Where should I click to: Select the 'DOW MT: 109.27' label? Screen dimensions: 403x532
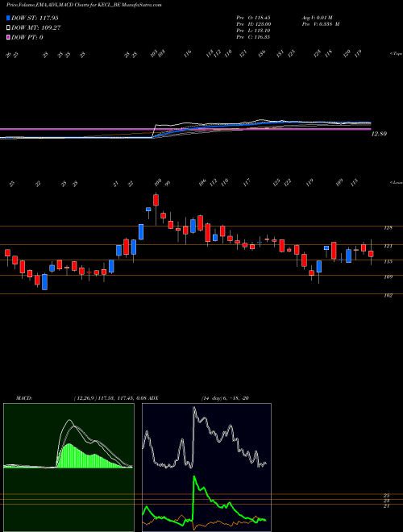(36, 28)
